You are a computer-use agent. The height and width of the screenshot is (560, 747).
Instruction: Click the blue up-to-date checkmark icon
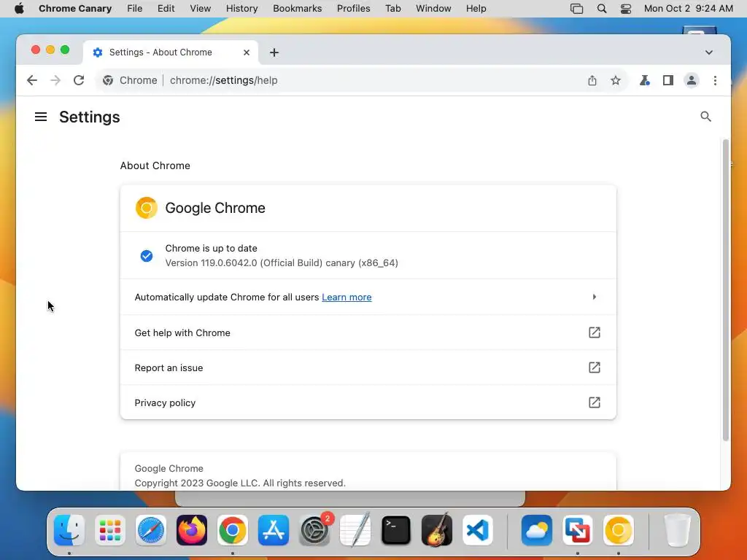coord(146,256)
